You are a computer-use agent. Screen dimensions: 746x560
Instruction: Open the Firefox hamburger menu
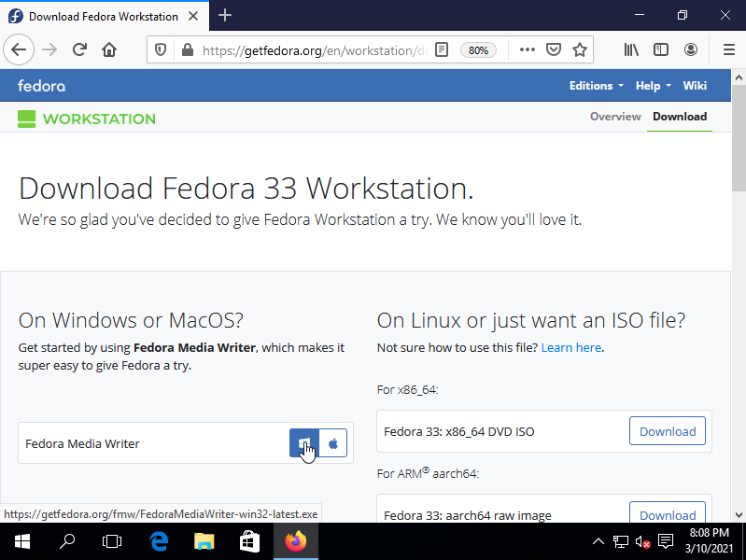729,49
